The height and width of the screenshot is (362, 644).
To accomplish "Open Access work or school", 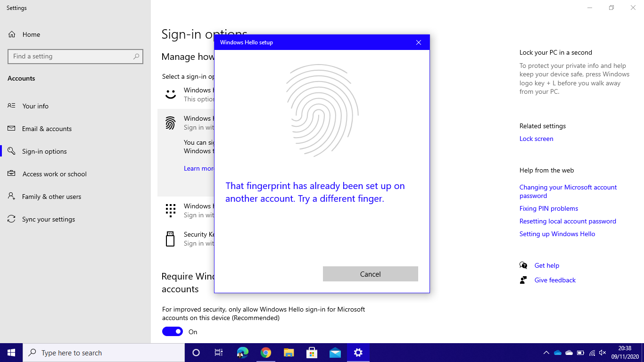I will [54, 174].
